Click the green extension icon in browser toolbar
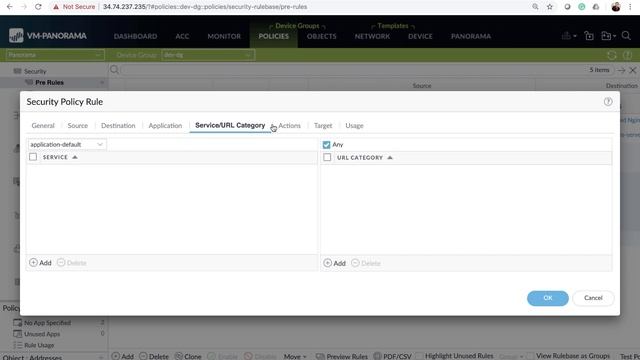Viewport: 640px width, 360px height. [582, 7]
